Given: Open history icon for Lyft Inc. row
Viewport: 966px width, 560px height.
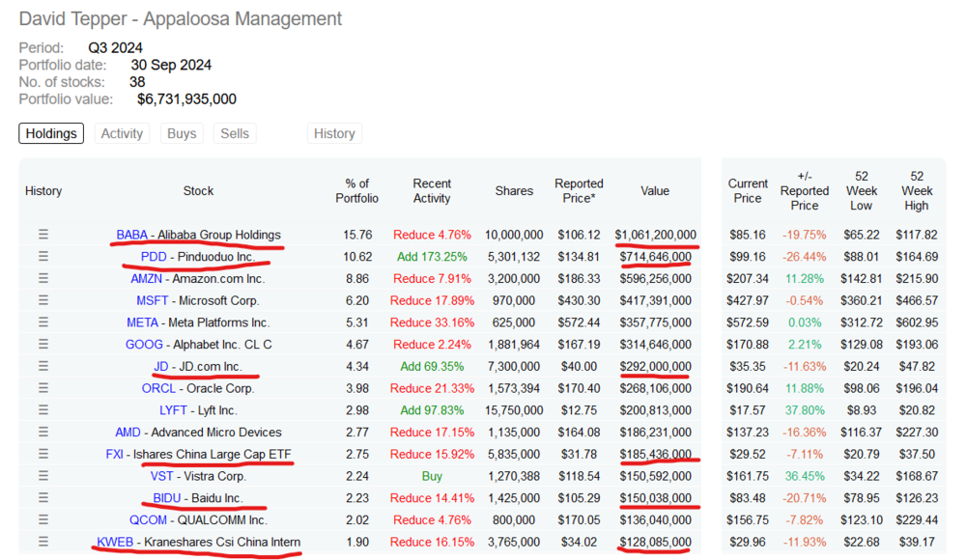Looking at the screenshot, I should click(x=43, y=410).
